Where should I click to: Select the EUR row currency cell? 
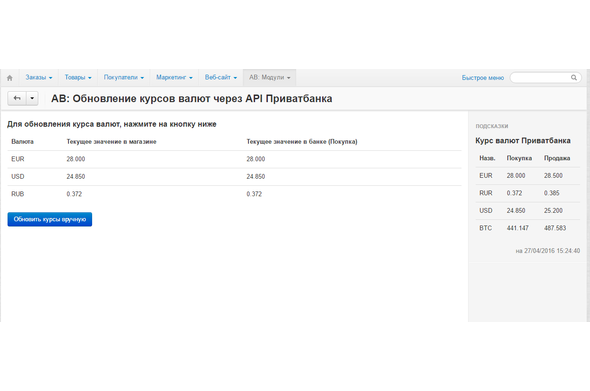click(x=18, y=159)
